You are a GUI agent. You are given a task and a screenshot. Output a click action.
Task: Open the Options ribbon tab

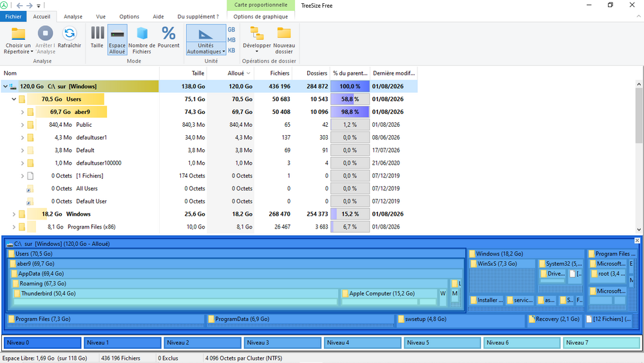(129, 17)
